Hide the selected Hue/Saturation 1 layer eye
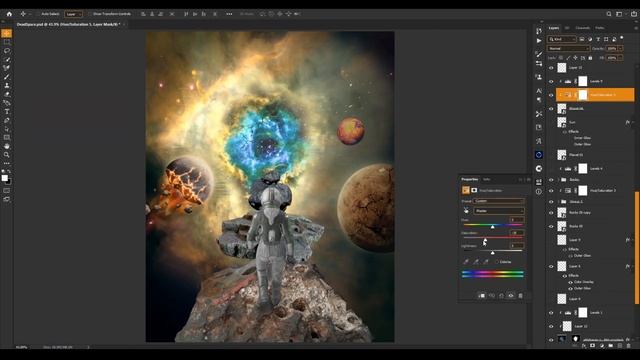This screenshot has height=360, width=640. (x=551, y=95)
